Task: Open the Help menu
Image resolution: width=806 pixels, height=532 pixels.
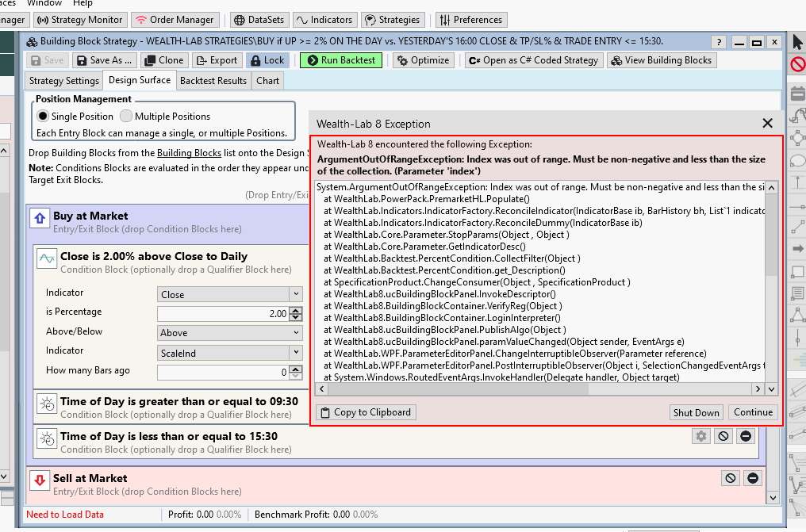Action: coord(83,4)
